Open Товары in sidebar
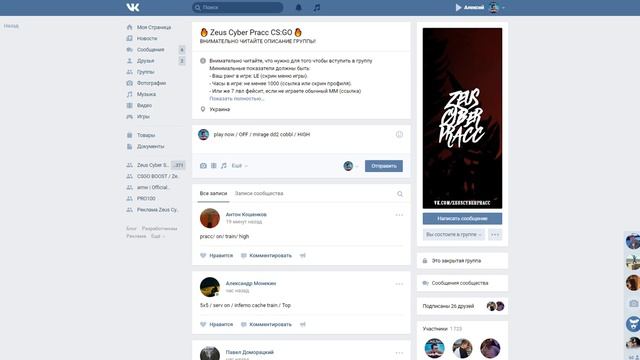 pos(146,135)
